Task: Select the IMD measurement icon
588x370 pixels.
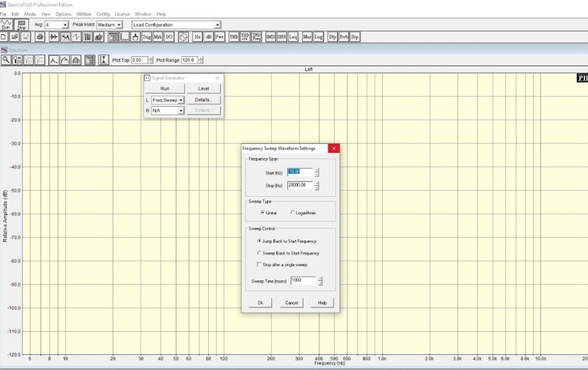Action: click(x=270, y=36)
